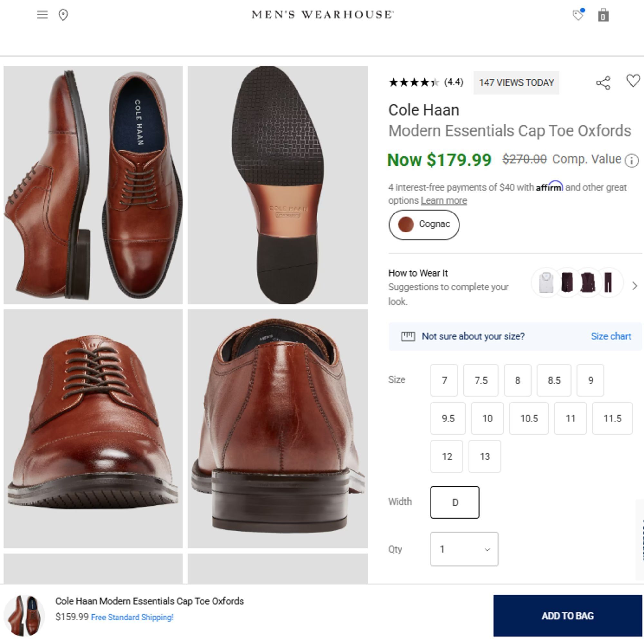Viewport: 644px width, 644px height.
Task: Click white dress shirt suggestion thumbnail
Action: point(546,282)
